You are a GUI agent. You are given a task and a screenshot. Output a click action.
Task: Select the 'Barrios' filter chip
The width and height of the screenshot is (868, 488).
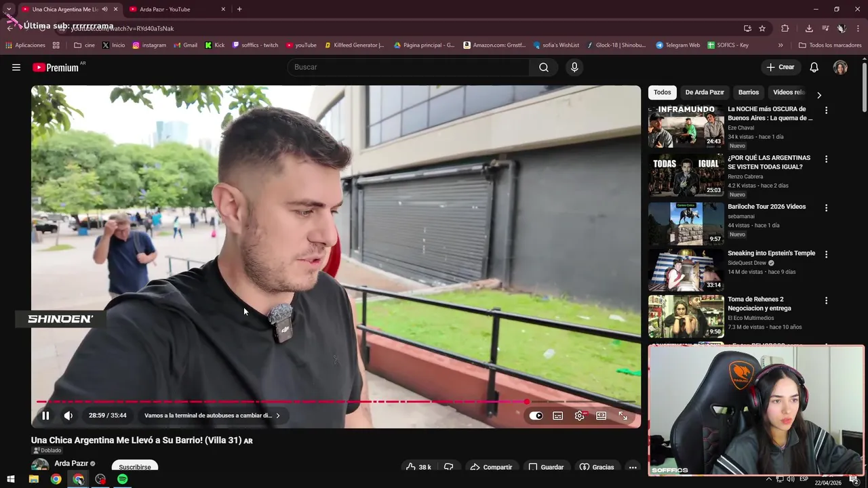pyautogui.click(x=749, y=92)
